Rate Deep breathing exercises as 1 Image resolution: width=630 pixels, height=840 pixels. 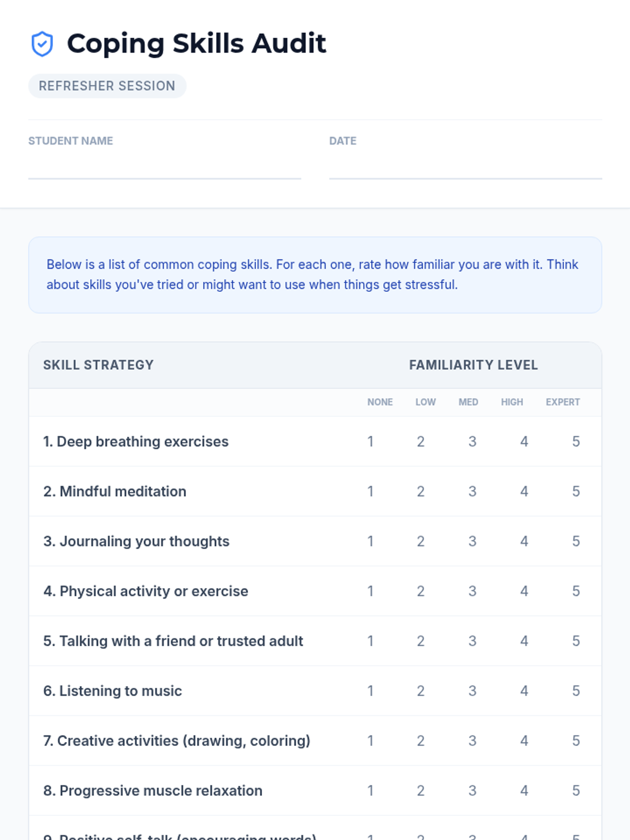pyautogui.click(x=370, y=442)
